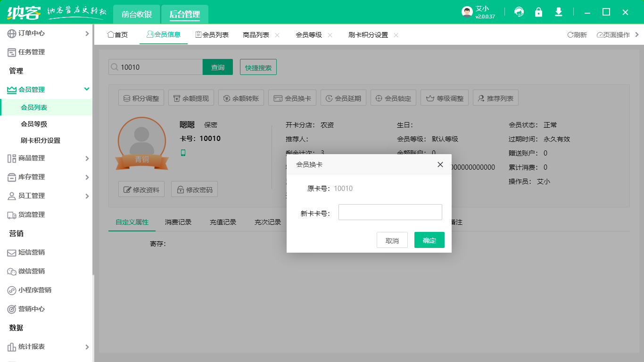Open 任务管理 in the sidebar

[x=32, y=52]
